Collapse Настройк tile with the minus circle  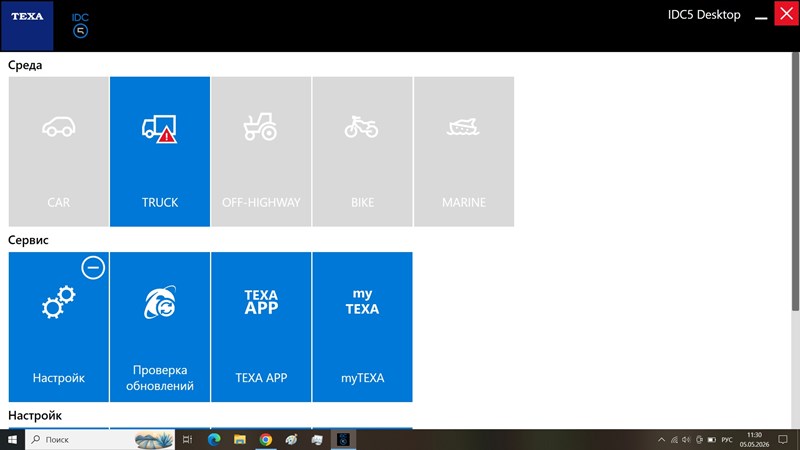click(x=93, y=267)
